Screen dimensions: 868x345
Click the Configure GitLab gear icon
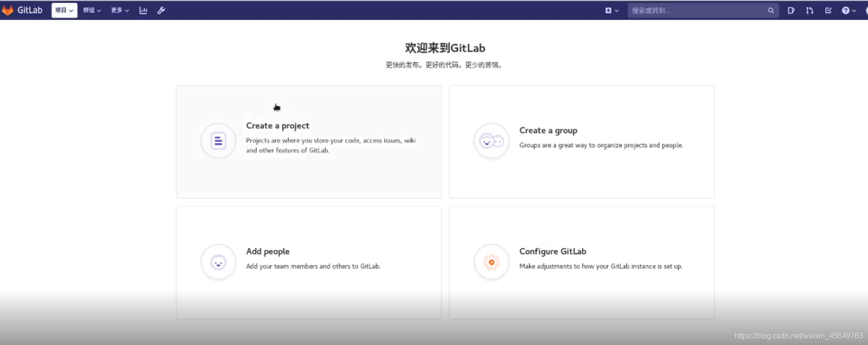(491, 262)
